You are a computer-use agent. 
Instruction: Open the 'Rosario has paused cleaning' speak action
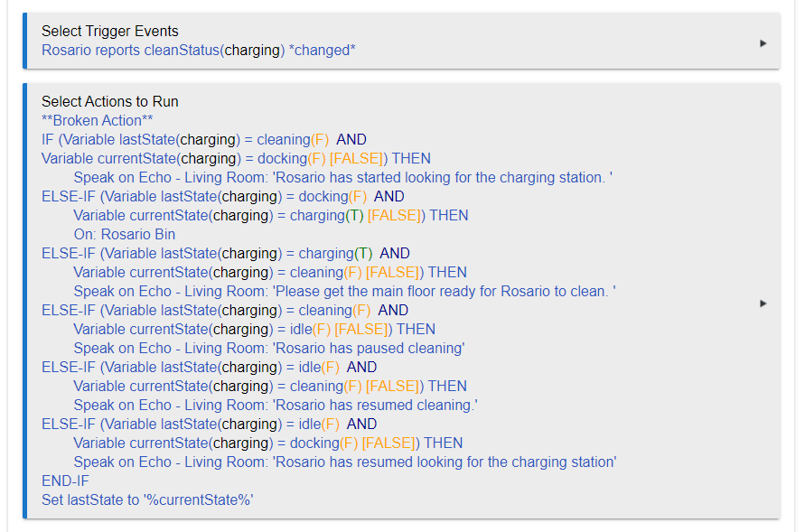(268, 349)
